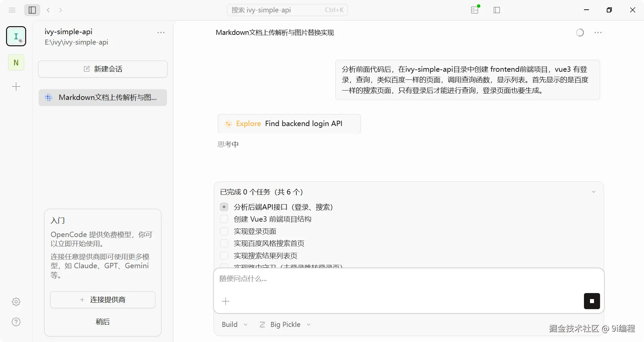Click the Big Pickle model icon

pos(262,325)
